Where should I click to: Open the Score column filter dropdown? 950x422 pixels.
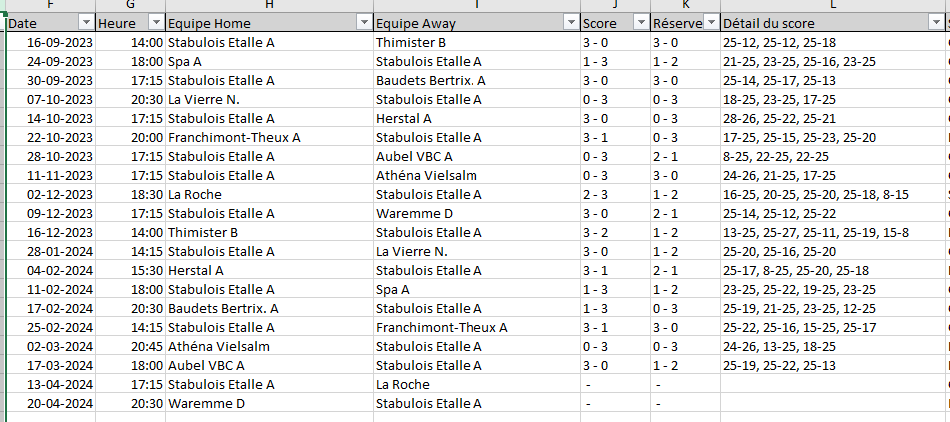pos(641,23)
